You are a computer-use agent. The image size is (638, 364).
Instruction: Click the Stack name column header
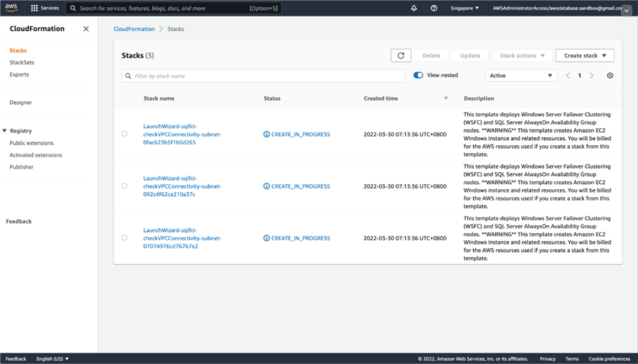point(159,98)
